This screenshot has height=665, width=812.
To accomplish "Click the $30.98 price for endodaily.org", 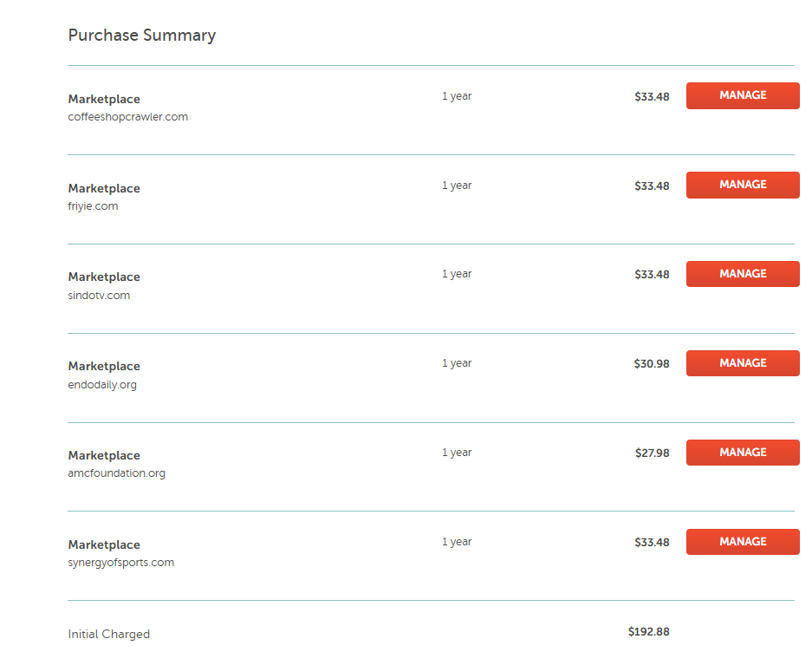I will (x=652, y=364).
